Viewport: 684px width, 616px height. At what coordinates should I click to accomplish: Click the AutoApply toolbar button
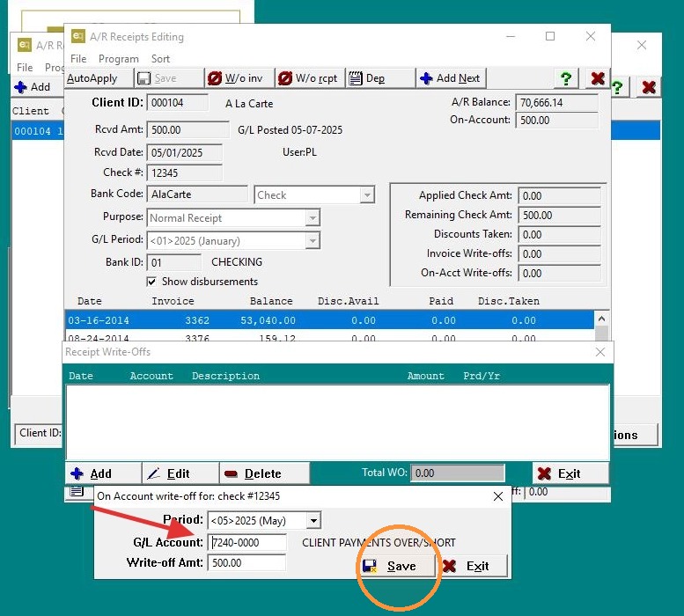(99, 78)
